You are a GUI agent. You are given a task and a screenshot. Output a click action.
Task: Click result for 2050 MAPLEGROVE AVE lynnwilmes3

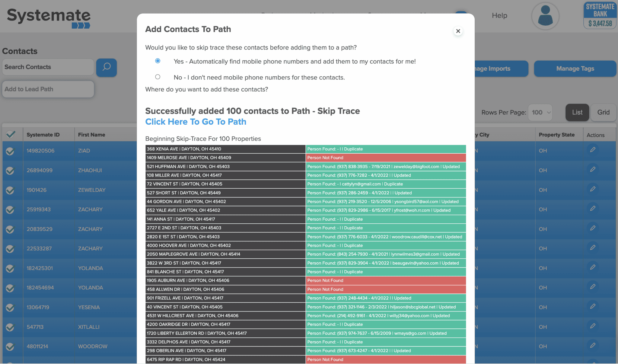(x=386, y=254)
